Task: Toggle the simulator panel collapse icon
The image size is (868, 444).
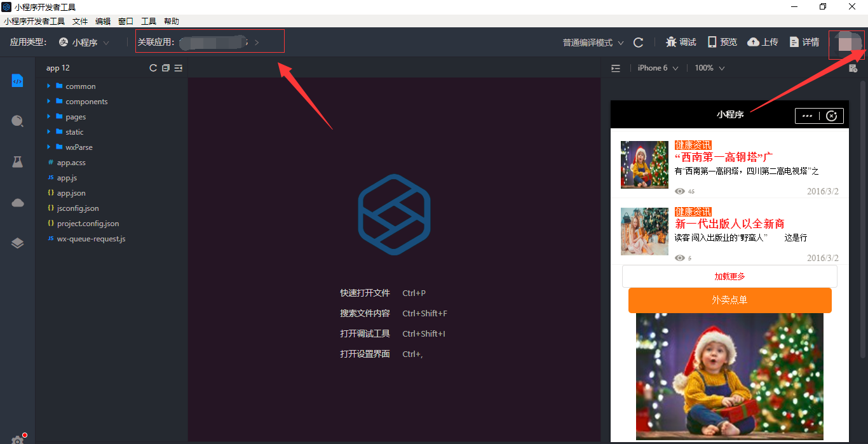Action: point(616,69)
